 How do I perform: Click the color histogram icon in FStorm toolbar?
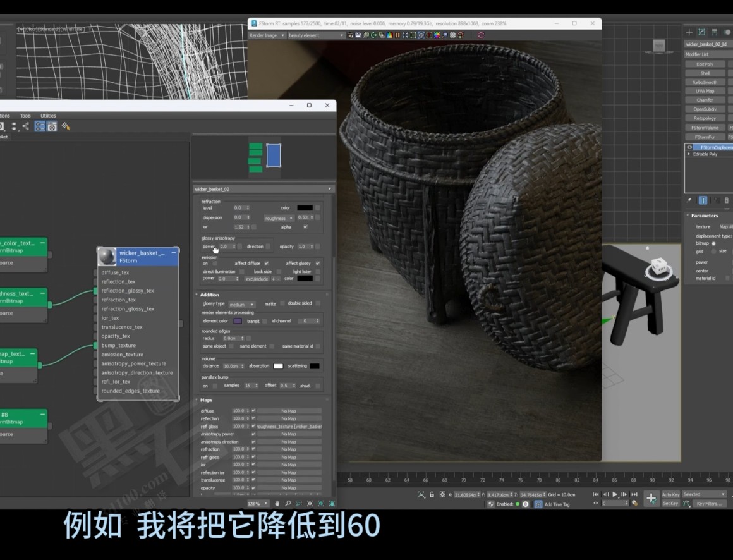(x=389, y=35)
